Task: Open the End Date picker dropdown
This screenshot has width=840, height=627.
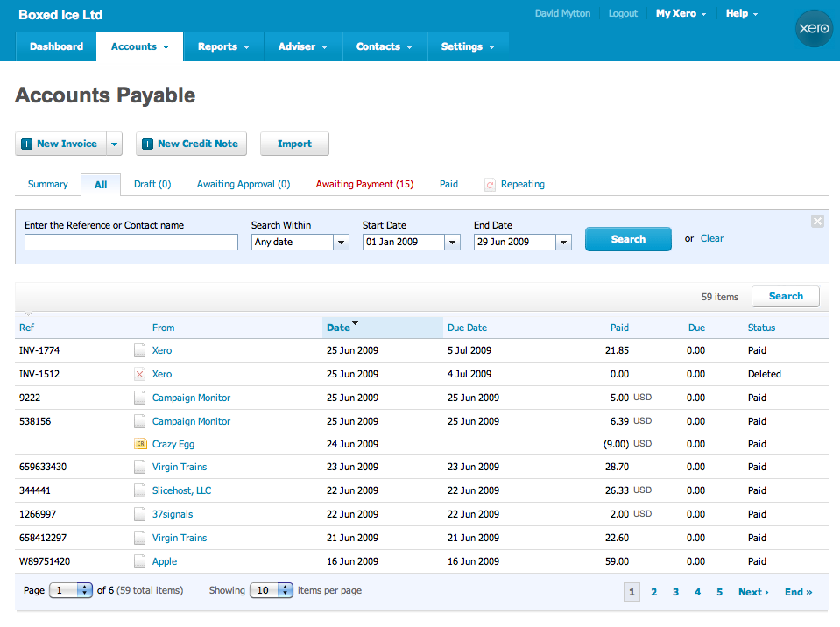Action: coord(565,242)
